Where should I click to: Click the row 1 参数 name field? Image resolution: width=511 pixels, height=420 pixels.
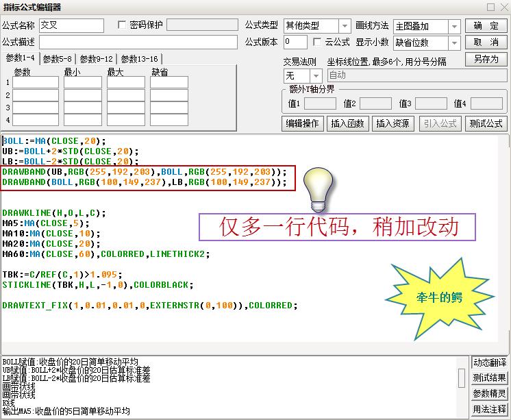[x=36, y=82]
